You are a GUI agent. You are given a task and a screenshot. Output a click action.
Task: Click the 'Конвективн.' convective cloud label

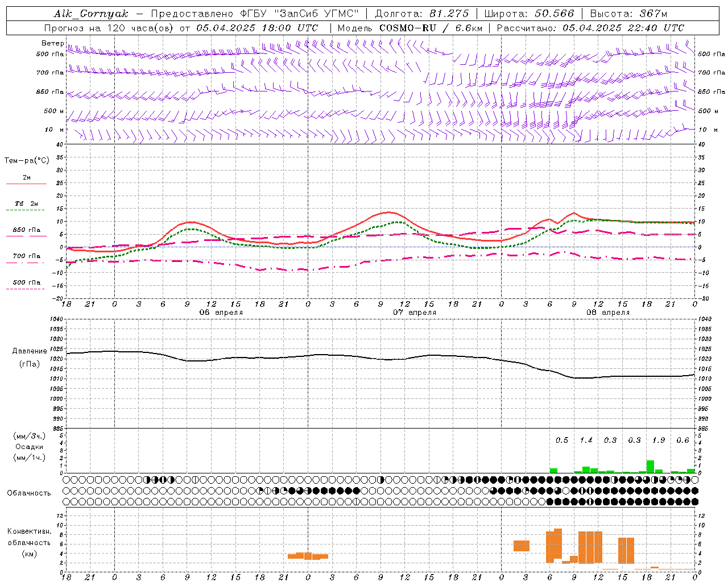(x=30, y=531)
